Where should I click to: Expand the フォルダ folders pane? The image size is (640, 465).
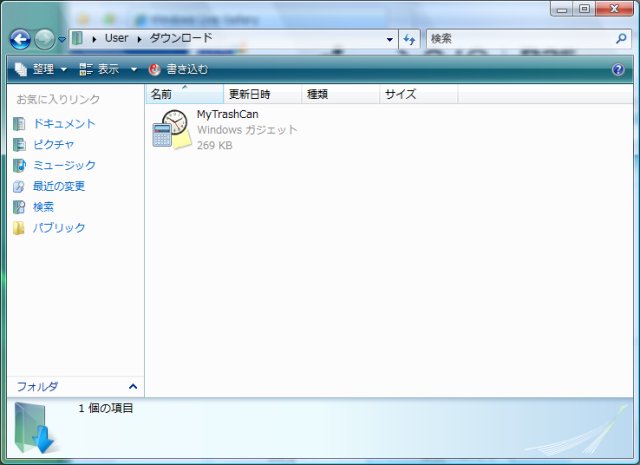pyautogui.click(x=76, y=387)
